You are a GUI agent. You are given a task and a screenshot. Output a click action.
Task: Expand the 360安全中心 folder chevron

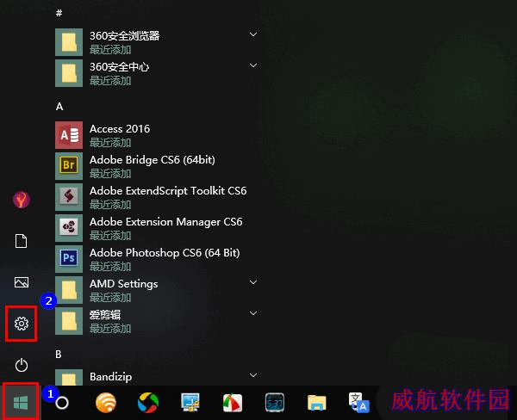pos(253,65)
